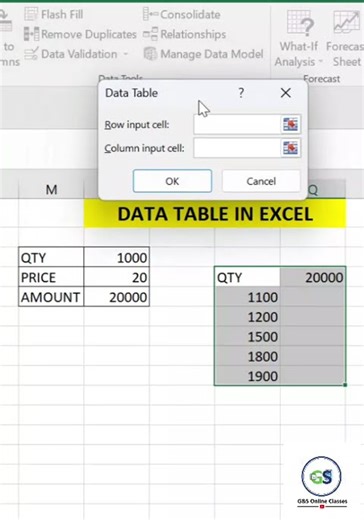The width and height of the screenshot is (364, 520).
Task: Select the cell containing 1800
Action: [x=247, y=356]
